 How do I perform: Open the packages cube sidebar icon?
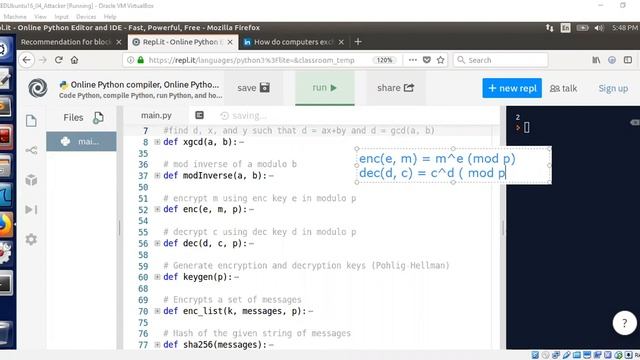pyautogui.click(x=31, y=180)
